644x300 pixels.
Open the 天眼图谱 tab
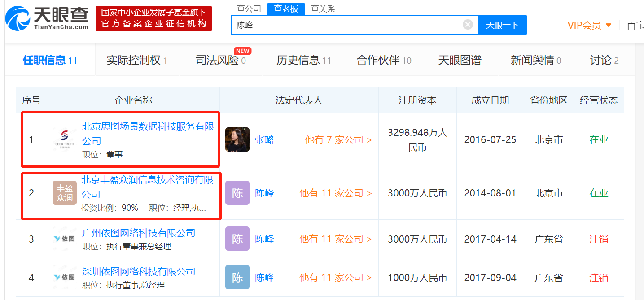tap(460, 60)
